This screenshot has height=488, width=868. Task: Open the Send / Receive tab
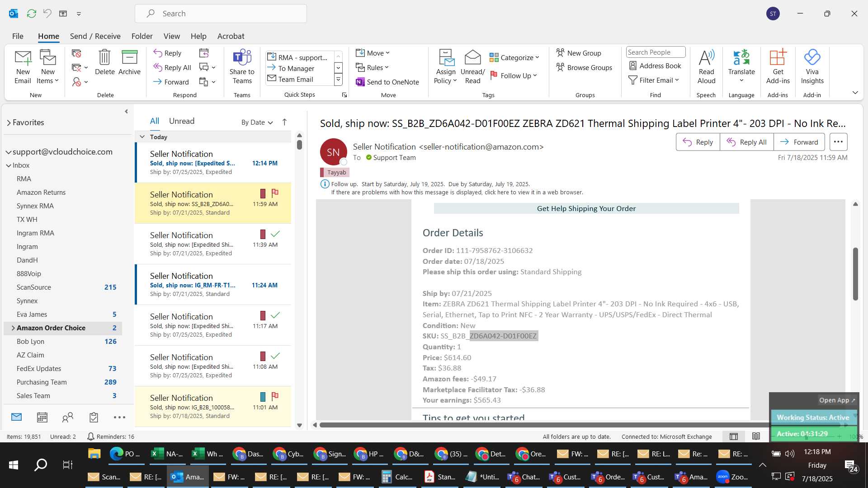95,36
